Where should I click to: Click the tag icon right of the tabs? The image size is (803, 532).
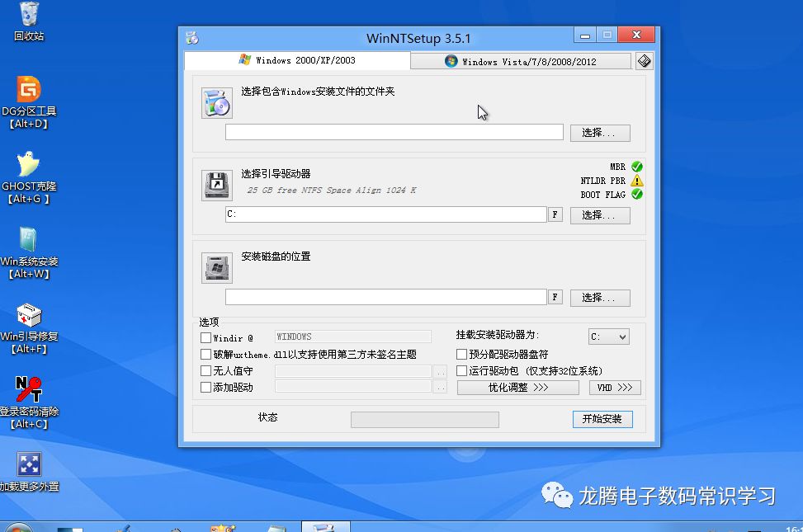point(644,60)
